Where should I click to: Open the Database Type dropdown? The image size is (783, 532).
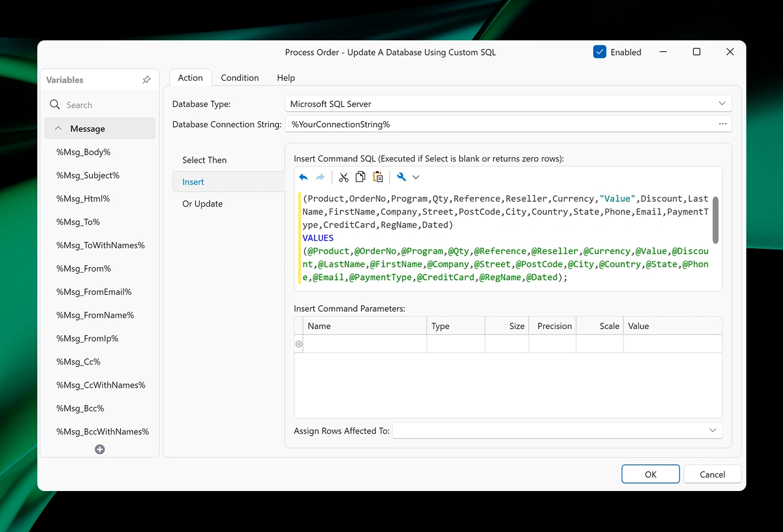[722, 104]
